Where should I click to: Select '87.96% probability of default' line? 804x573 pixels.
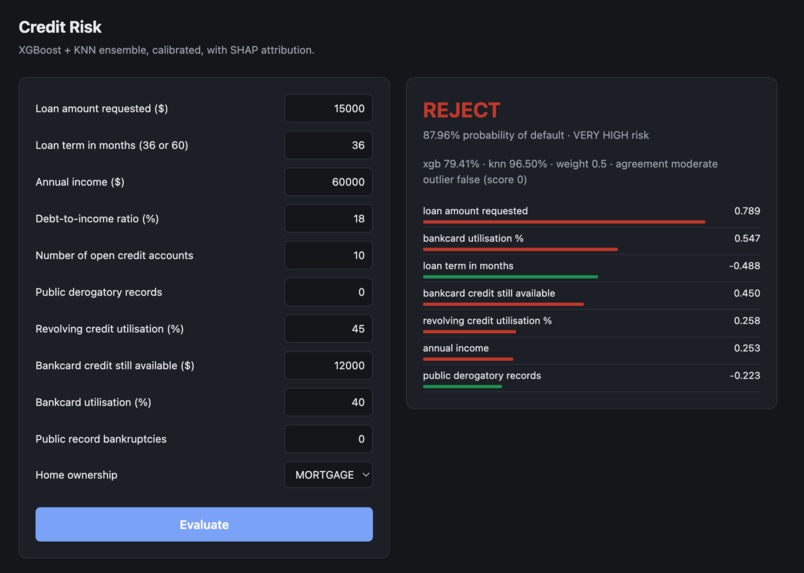pyautogui.click(x=536, y=135)
